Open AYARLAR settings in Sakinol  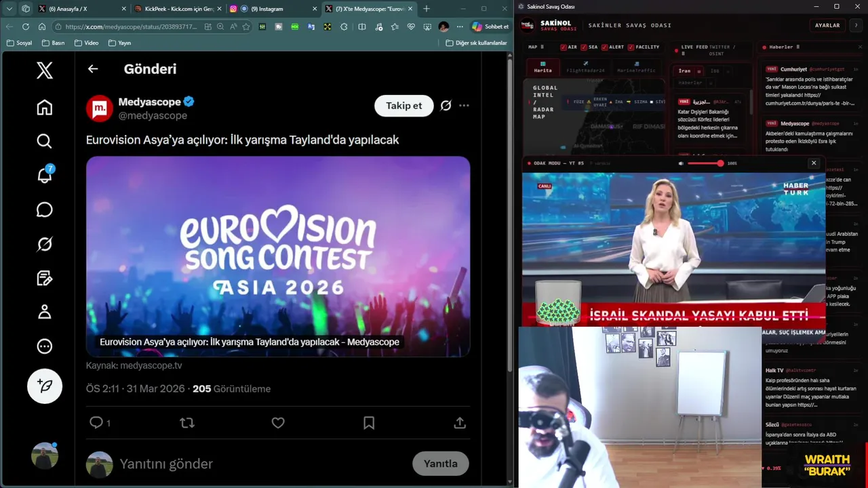point(827,25)
